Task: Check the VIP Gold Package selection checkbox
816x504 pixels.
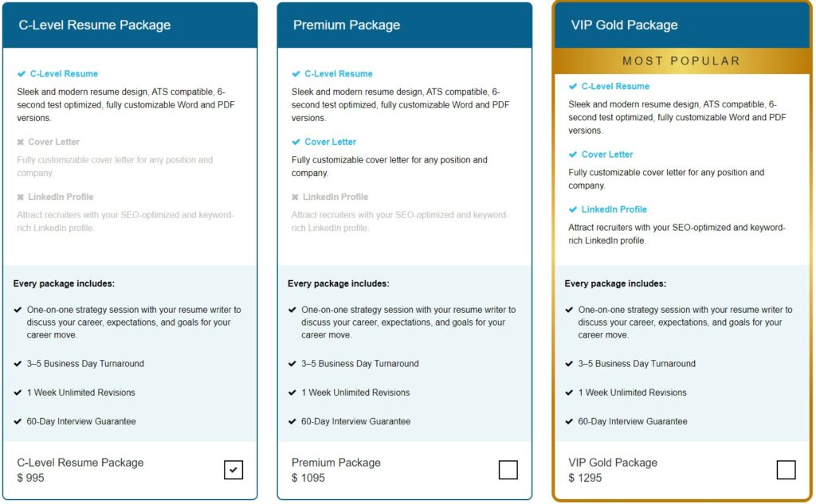Action: [786, 470]
